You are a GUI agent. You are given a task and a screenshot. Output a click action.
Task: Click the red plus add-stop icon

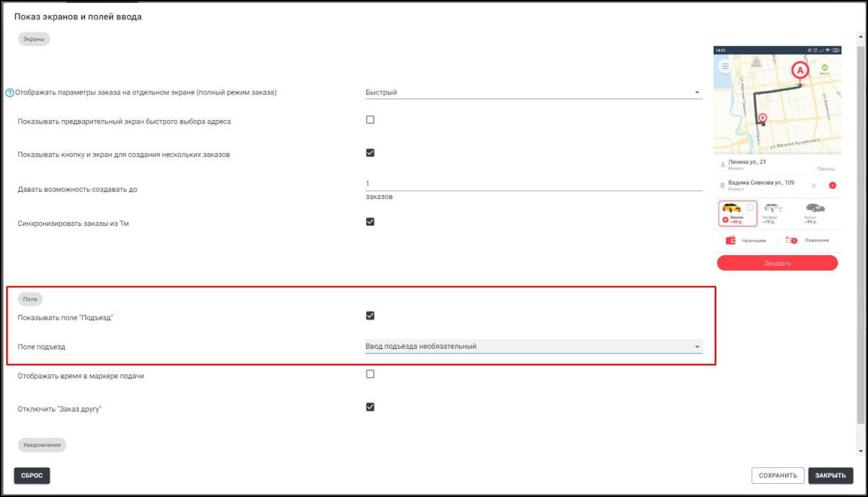[832, 185]
